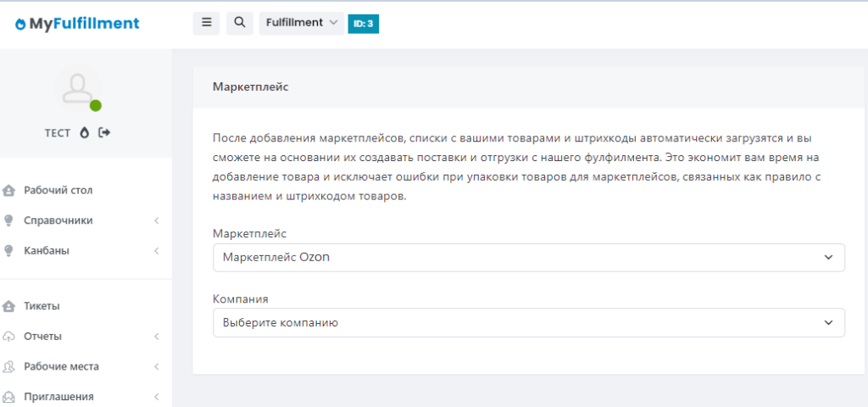868x407 pixels.
Task: Open the Выберите компанию dropdown
Action: point(528,322)
